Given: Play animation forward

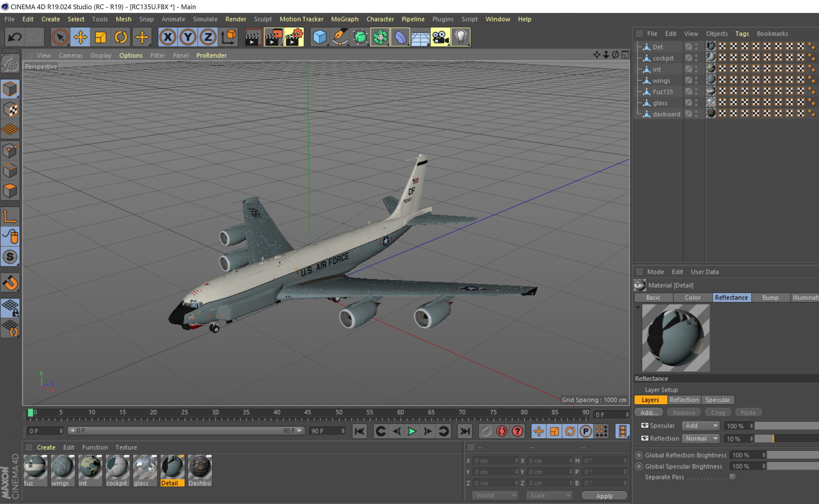Looking at the screenshot, I should click(412, 431).
